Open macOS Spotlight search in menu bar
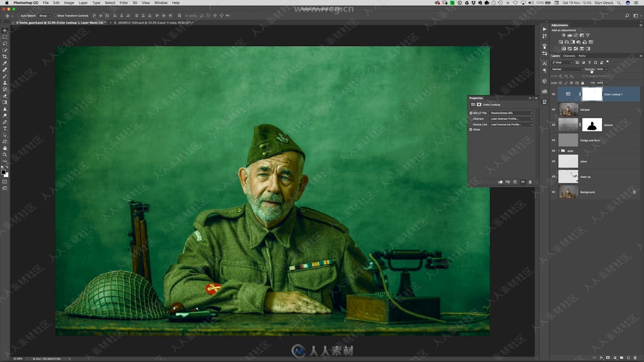This screenshot has height=362, width=644. click(619, 3)
